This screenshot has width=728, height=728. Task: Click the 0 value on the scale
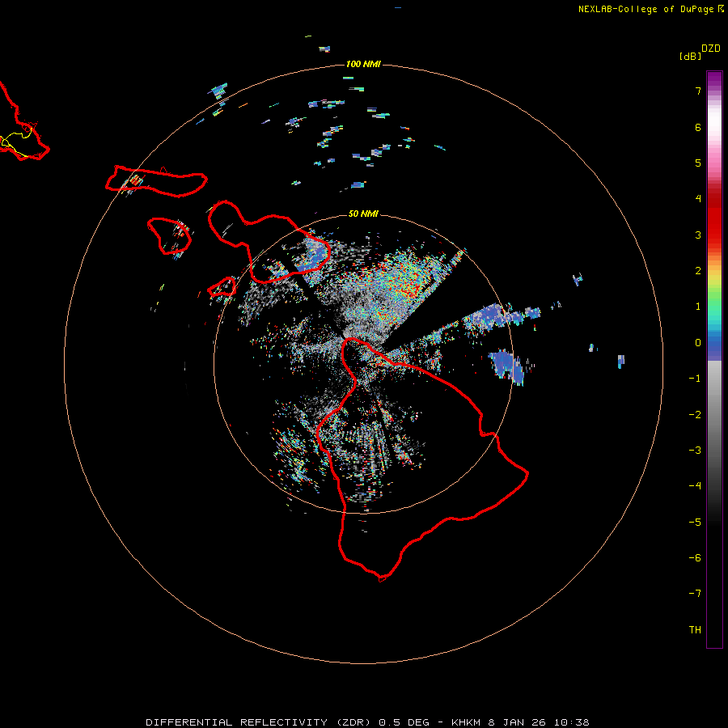[x=698, y=343]
